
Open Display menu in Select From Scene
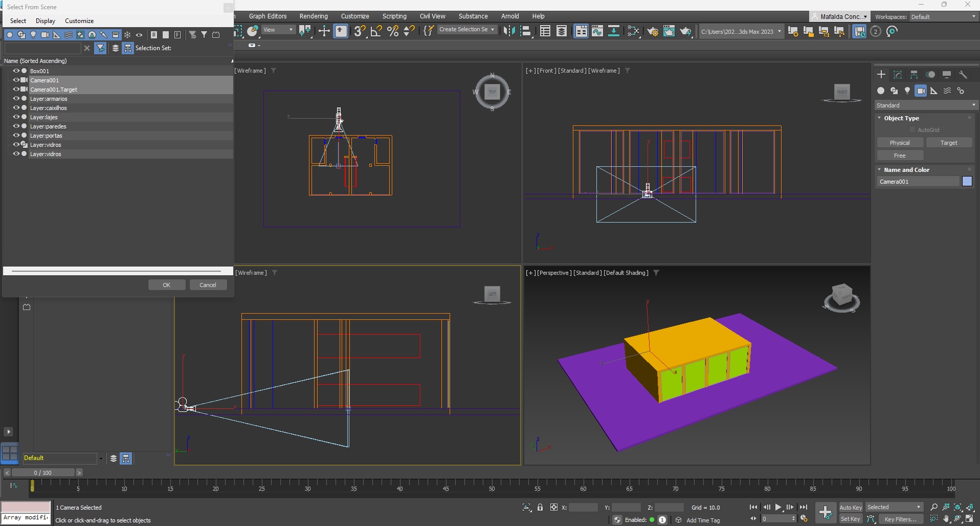pos(45,21)
